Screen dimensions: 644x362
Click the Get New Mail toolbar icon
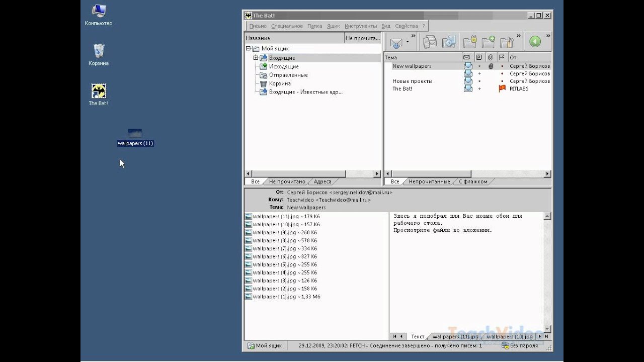pos(396,42)
